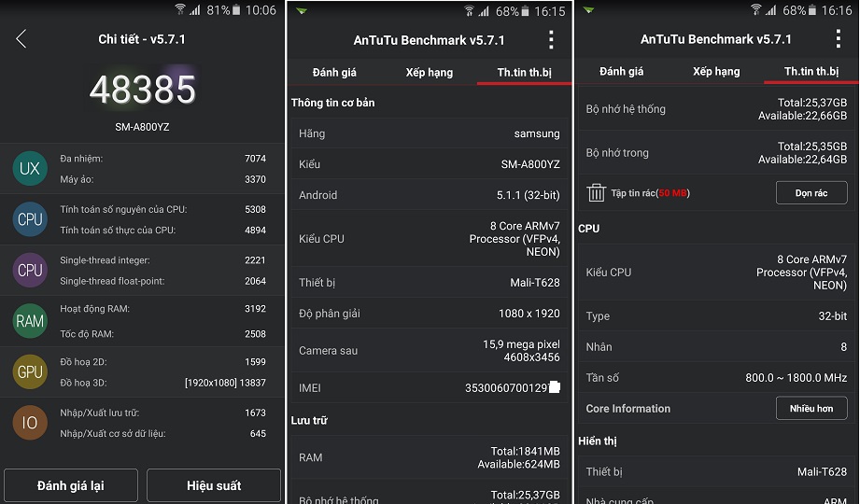The height and width of the screenshot is (504, 860).
Task: Tap the 48385 total score
Action: point(142,90)
